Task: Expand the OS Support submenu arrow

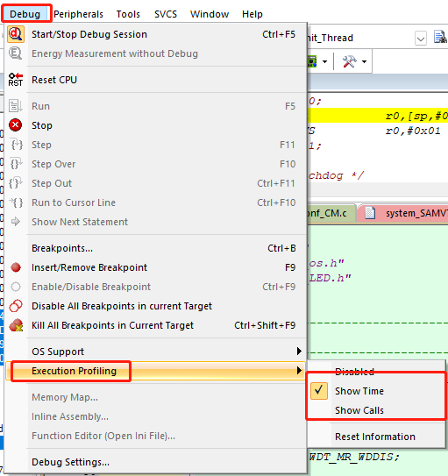Action: click(x=299, y=352)
